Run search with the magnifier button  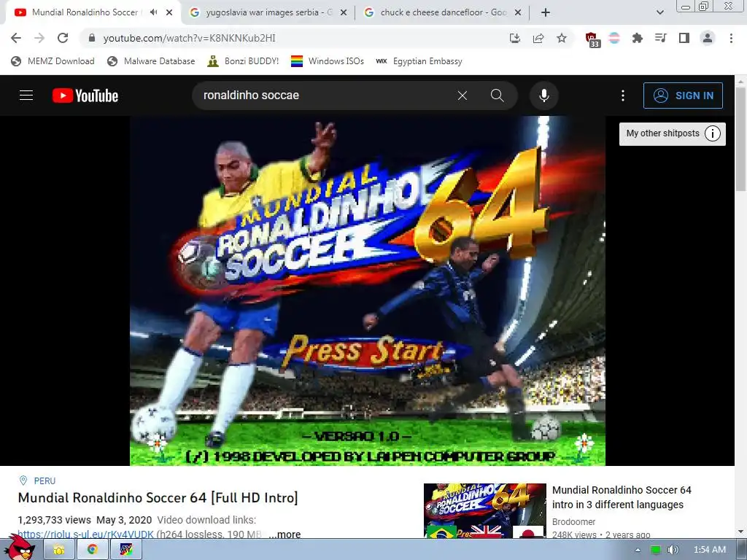click(497, 96)
